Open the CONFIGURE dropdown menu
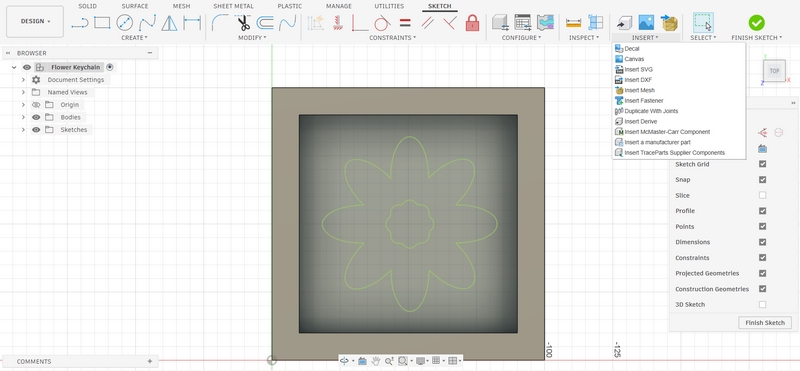The height and width of the screenshot is (371, 800). tap(521, 38)
